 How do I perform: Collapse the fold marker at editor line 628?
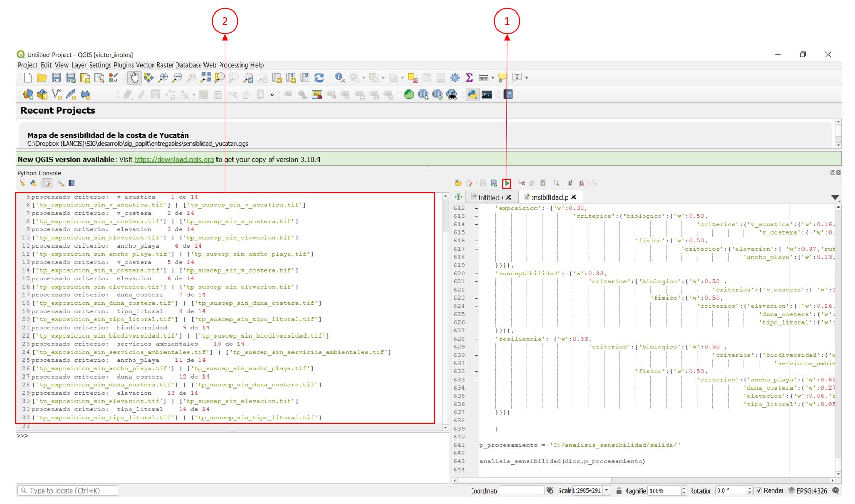tap(476, 339)
